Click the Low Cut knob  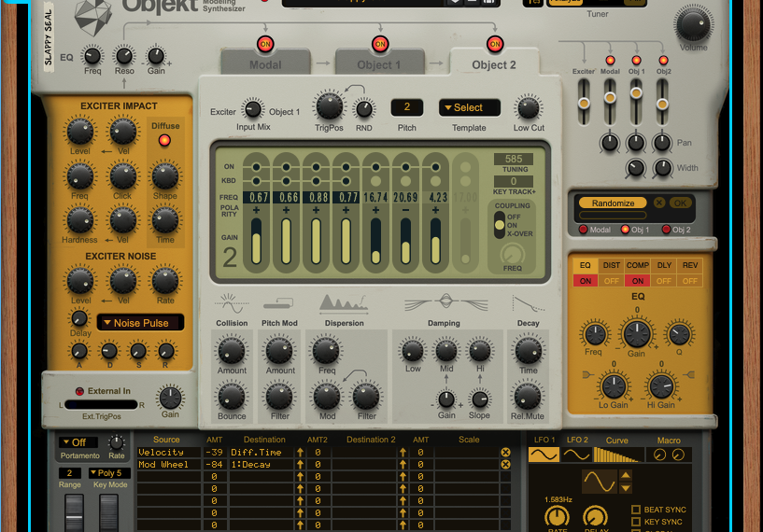529,108
